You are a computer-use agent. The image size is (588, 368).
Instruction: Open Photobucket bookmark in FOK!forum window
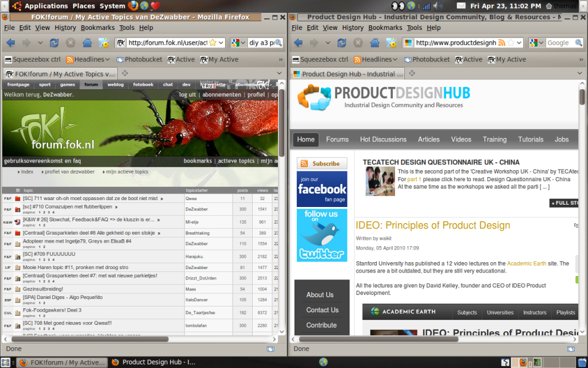click(x=139, y=59)
